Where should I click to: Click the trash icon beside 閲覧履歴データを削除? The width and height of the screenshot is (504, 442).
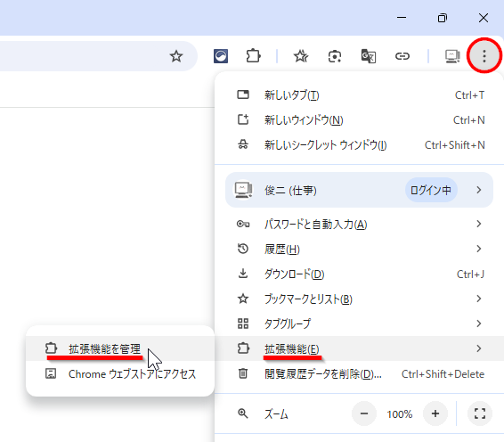243,373
